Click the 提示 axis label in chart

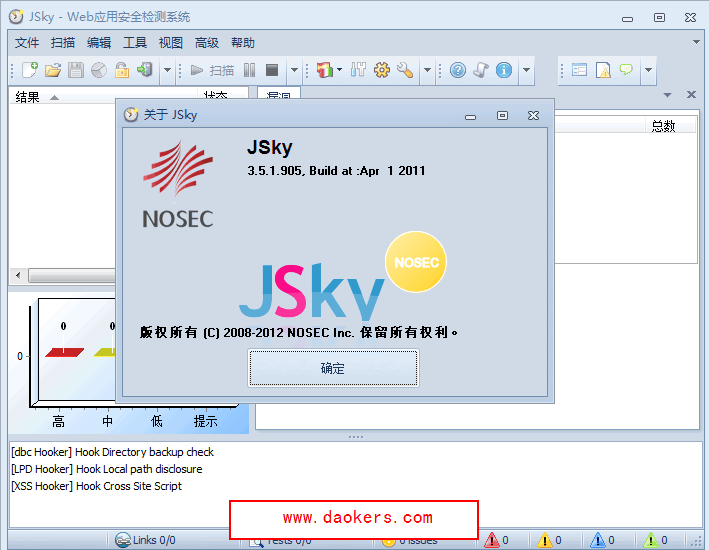point(205,421)
